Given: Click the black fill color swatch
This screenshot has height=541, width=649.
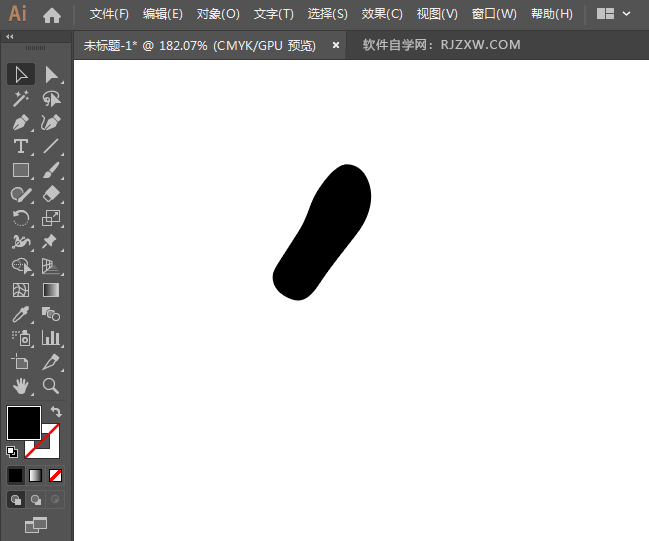Looking at the screenshot, I should click(x=23, y=422).
